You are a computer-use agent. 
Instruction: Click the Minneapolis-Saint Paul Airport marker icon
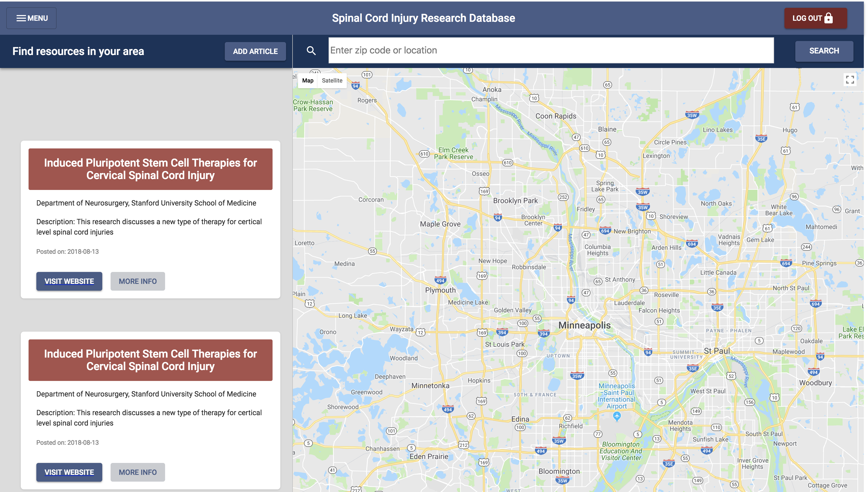tap(616, 416)
